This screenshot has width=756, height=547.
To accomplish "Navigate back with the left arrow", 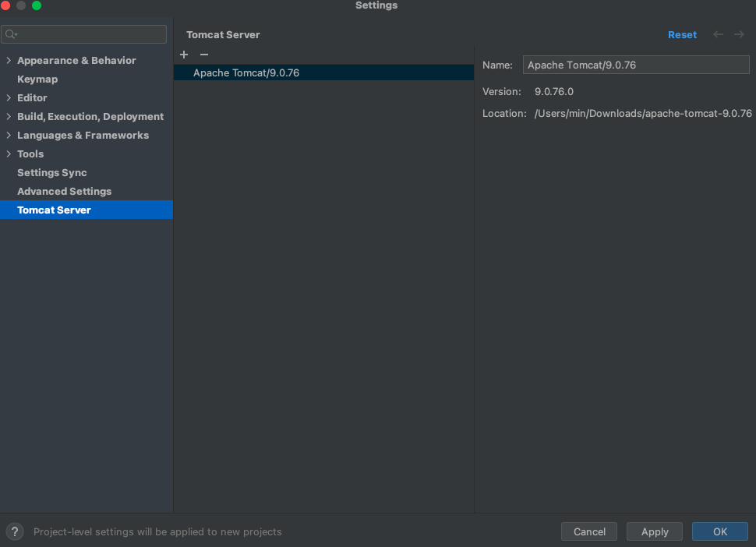I will pos(718,35).
